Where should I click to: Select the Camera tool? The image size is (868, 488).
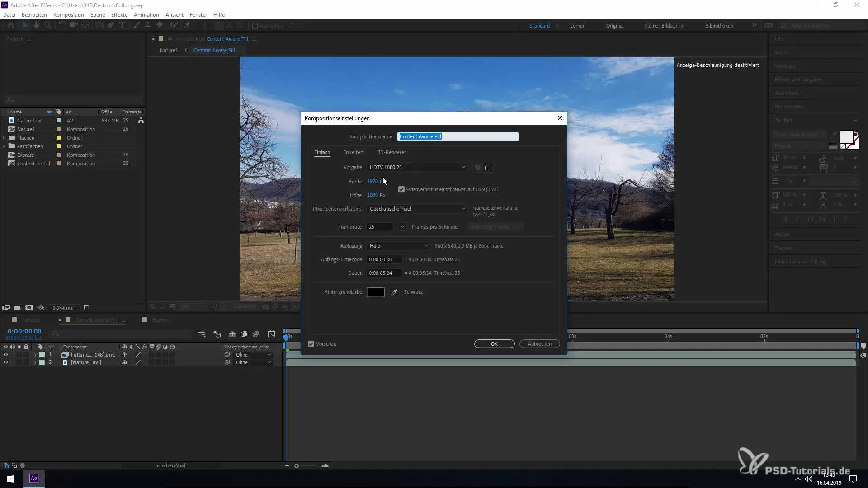point(73,26)
